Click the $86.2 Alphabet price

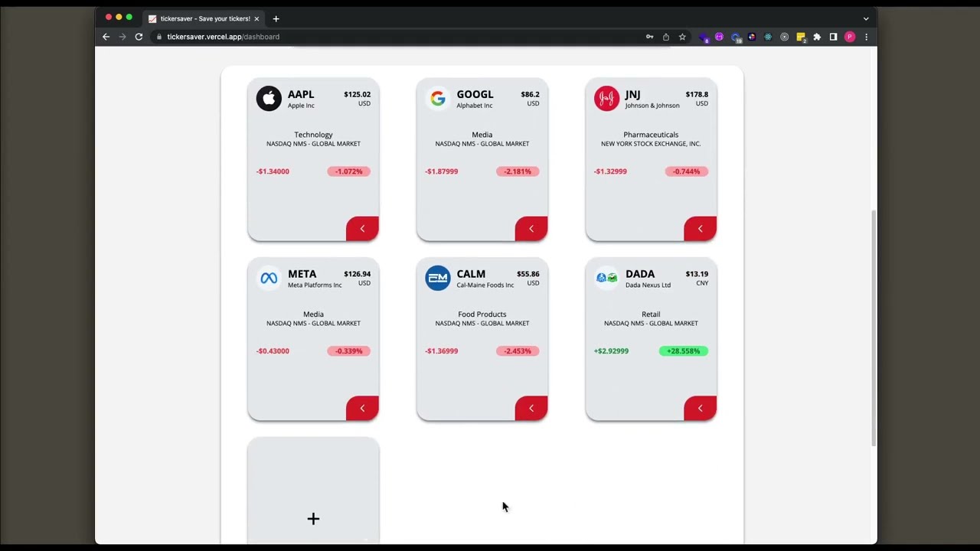click(530, 95)
